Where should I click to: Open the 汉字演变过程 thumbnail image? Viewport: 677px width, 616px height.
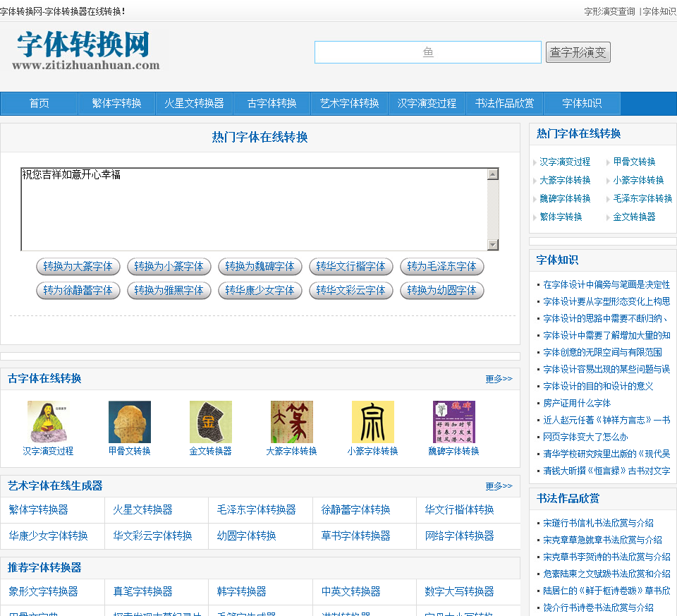48,422
